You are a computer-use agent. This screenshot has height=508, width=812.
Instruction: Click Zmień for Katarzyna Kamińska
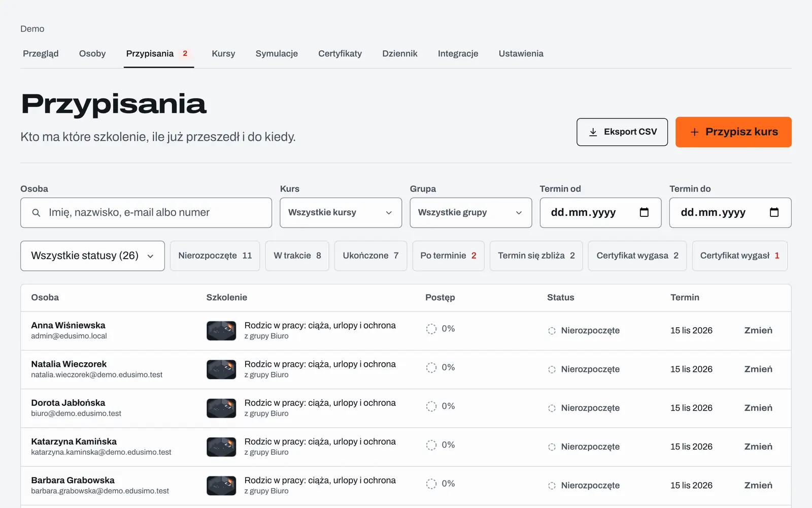(x=758, y=447)
